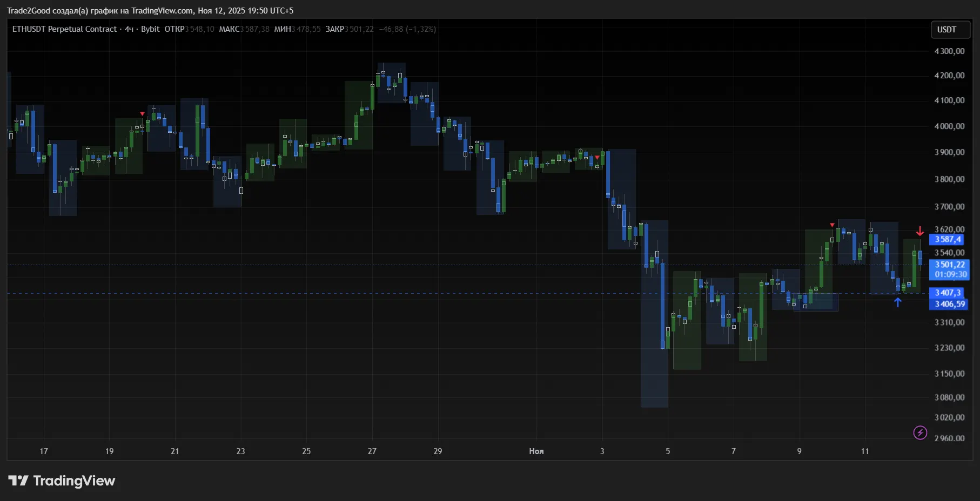The height and width of the screenshot is (501, 980).
Task: Click the 4ч timeframe label in legend
Action: tap(129, 29)
